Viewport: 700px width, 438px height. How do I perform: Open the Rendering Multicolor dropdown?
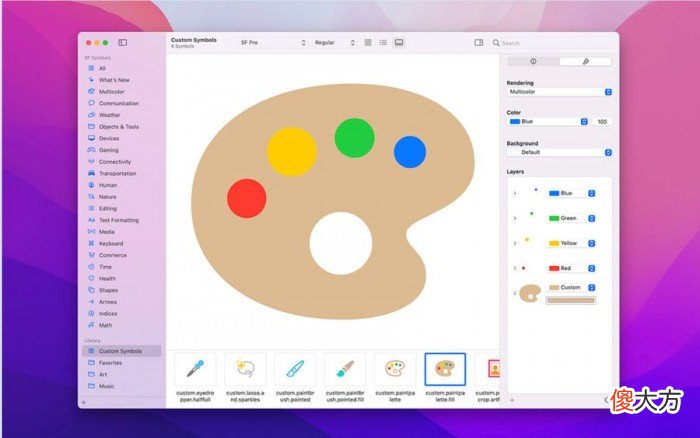(x=559, y=92)
